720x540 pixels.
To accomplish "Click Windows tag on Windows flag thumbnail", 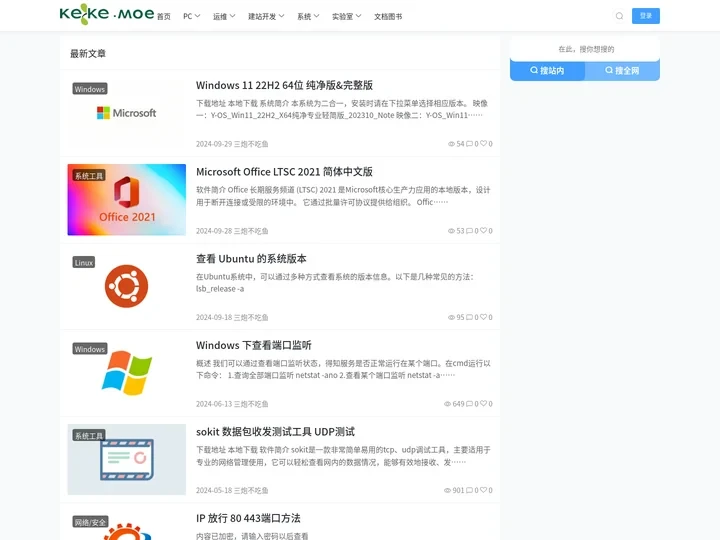I will (90, 349).
